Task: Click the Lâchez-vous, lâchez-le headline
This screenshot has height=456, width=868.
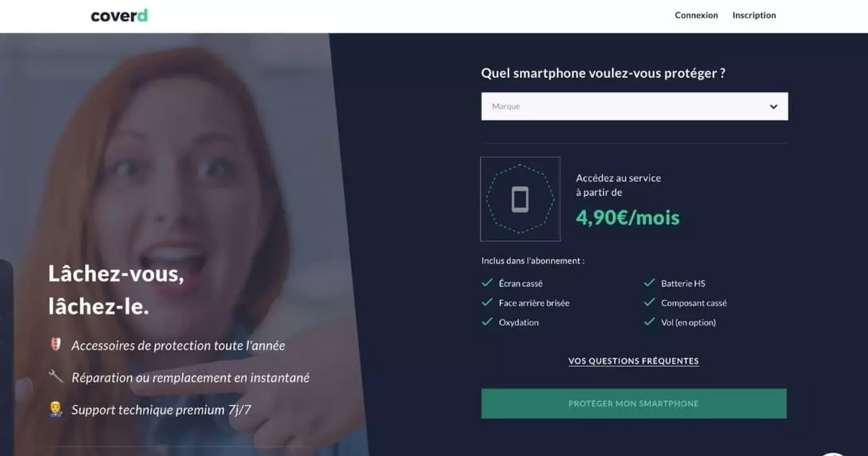Action: tap(116, 290)
